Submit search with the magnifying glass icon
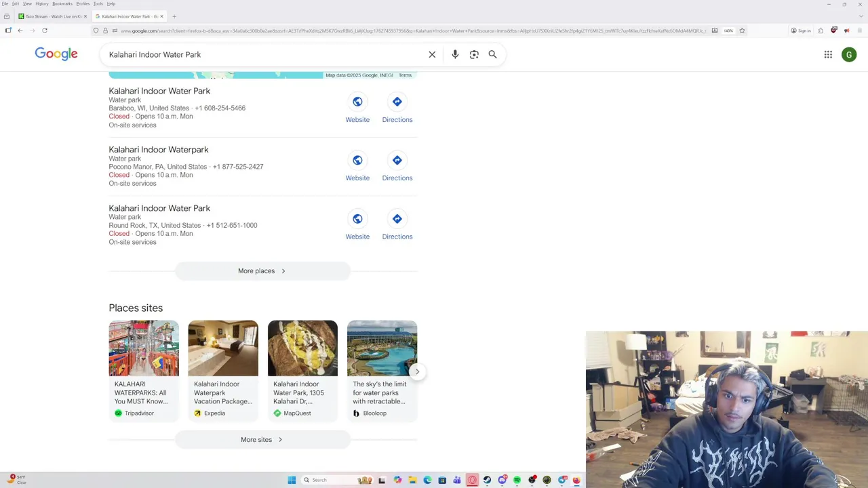Screen dimensions: 868x488 click(x=493, y=54)
